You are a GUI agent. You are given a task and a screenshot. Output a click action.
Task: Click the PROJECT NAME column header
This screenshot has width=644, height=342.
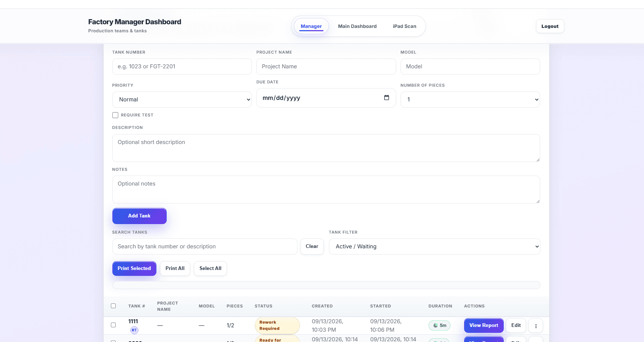[168, 306]
